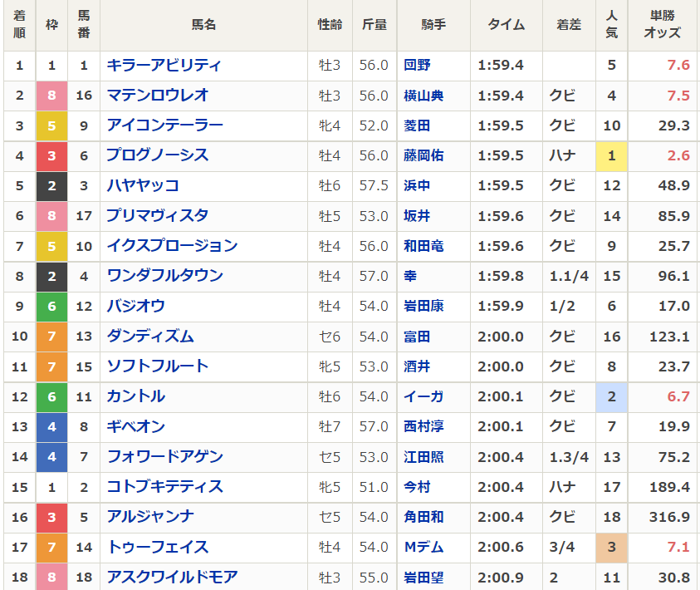Select jockey 坂井
This screenshot has height=590, width=700.
pyautogui.click(x=417, y=216)
